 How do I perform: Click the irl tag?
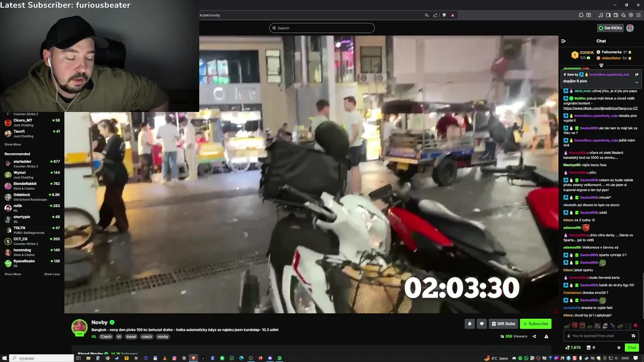pos(119,337)
